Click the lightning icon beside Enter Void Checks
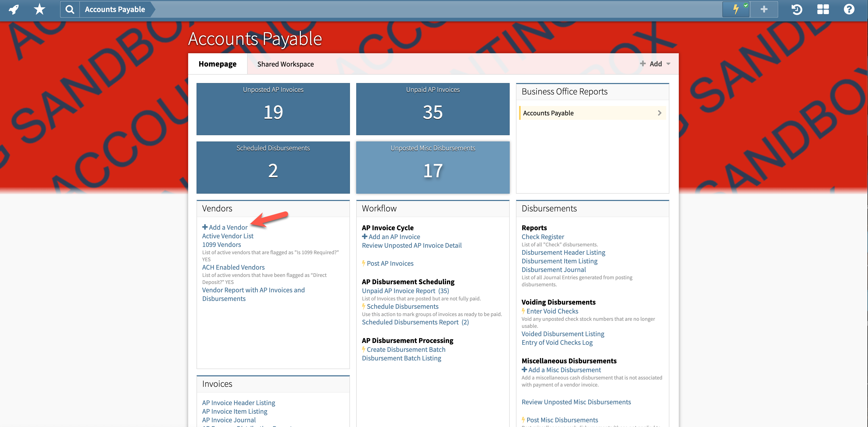The image size is (868, 427). point(523,311)
